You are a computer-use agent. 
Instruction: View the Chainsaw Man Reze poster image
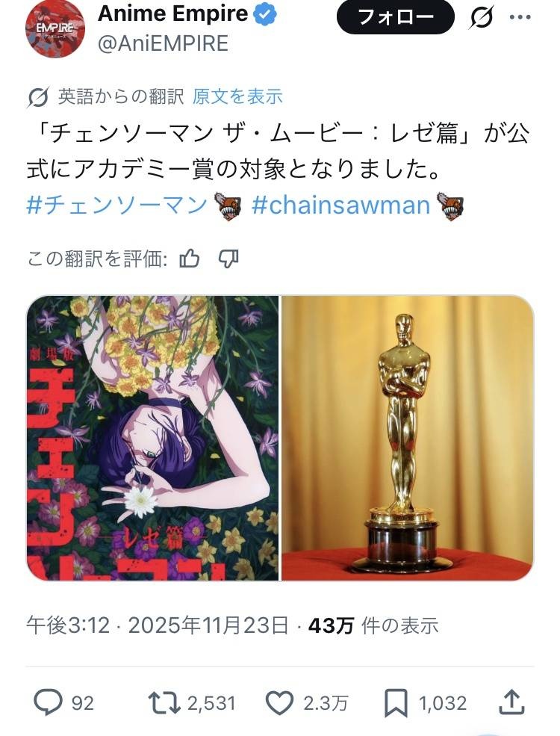152,438
